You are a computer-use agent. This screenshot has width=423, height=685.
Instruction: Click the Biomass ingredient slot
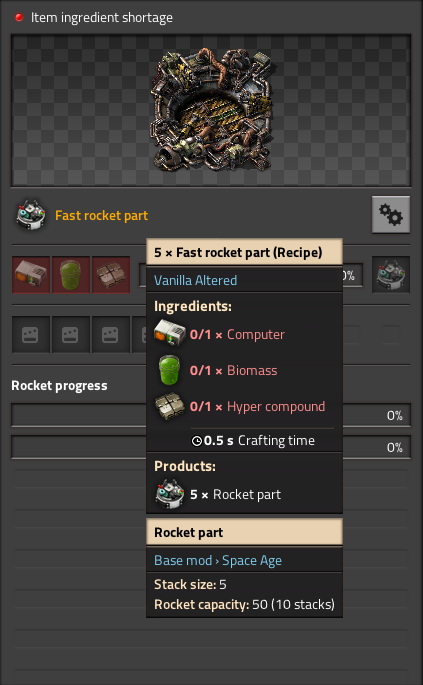[71, 275]
